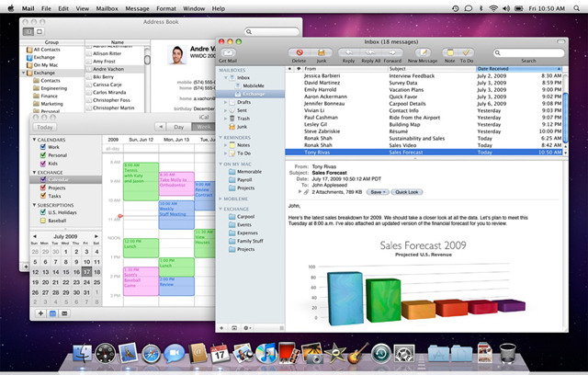Viewport: 588px width, 375px height.
Task: Click the Today button in iCal
Action: click(45, 127)
